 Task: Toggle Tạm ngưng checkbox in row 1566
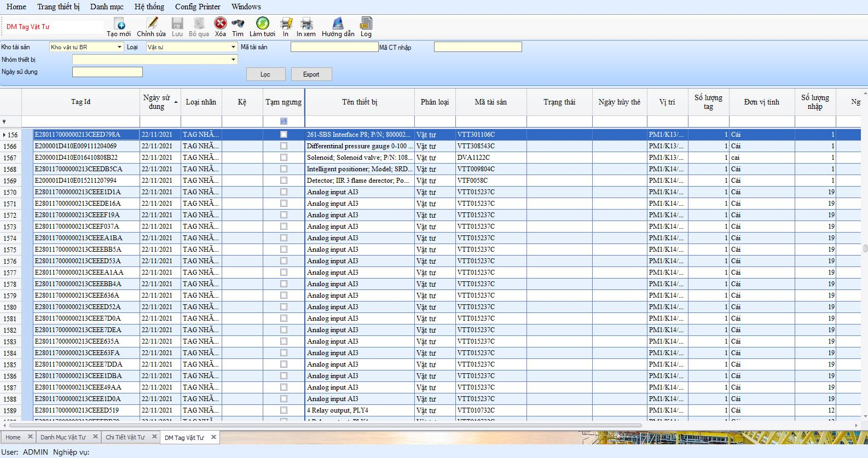(283, 146)
